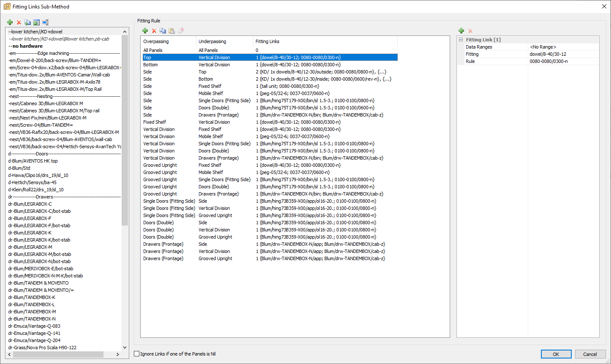Duplicate the sub-method with the copy icon above the left list
The width and height of the screenshot is (611, 364).
coord(27,22)
